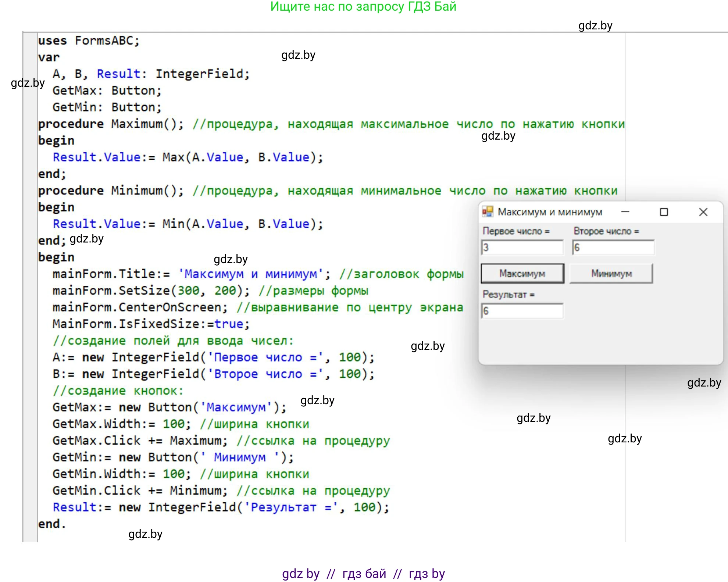Click the 'GetMax.Click += Maximum;' line
728x582 pixels.
[140, 441]
